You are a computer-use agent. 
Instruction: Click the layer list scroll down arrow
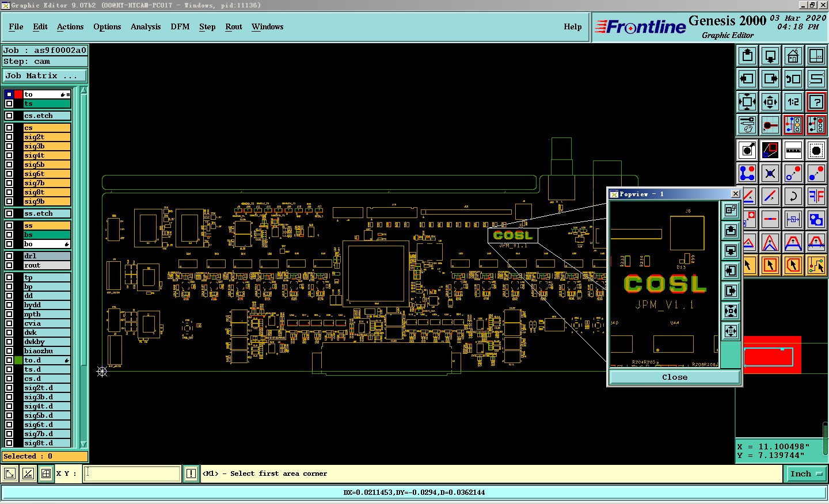tap(83, 444)
